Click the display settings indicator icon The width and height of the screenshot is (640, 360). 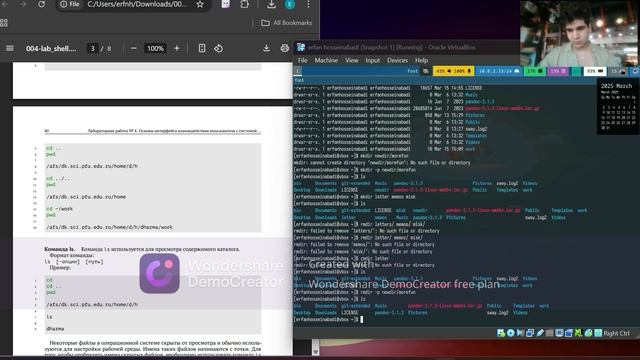[559, 333]
